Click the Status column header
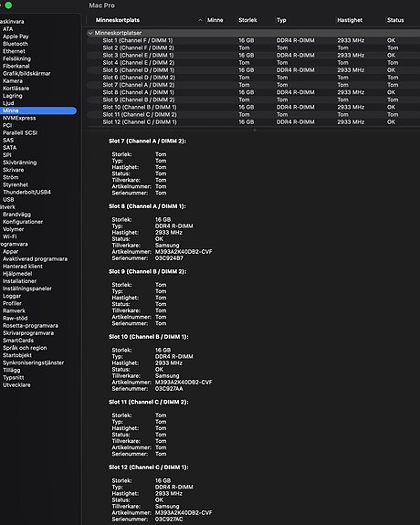The height and width of the screenshot is (525, 420). coord(395,20)
